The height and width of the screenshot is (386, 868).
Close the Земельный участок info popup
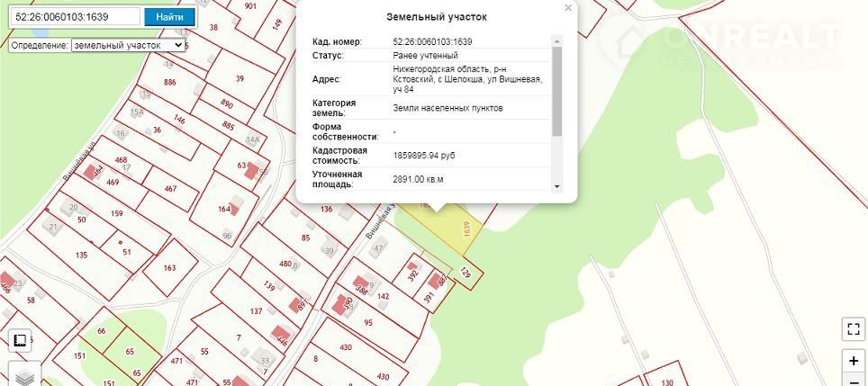click(567, 8)
